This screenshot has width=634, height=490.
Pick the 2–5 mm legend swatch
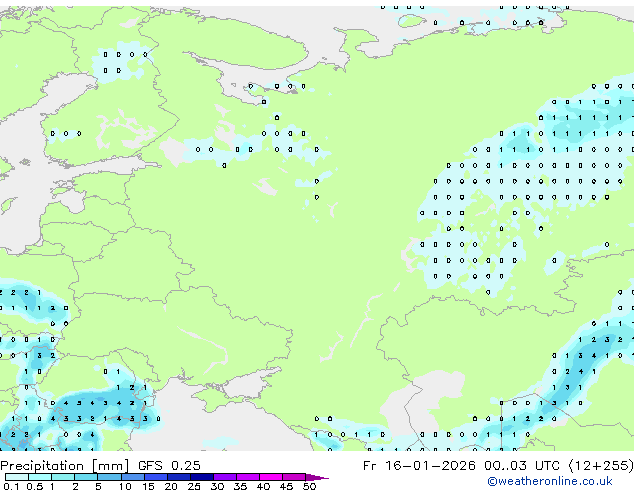pyautogui.click(x=86, y=477)
